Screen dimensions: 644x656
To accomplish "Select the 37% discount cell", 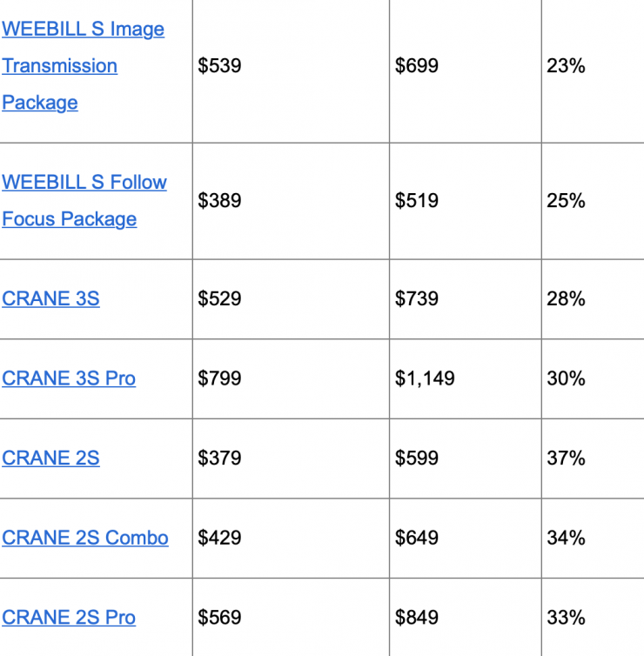I will pyautogui.click(x=566, y=459).
